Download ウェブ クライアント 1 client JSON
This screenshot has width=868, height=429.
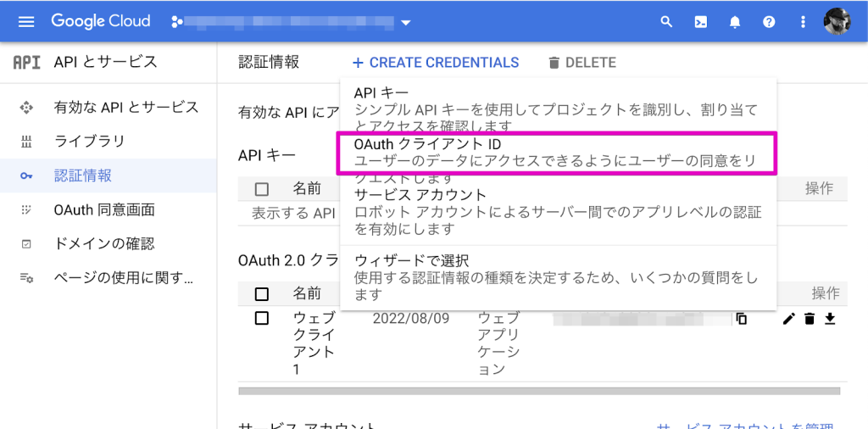(x=829, y=318)
